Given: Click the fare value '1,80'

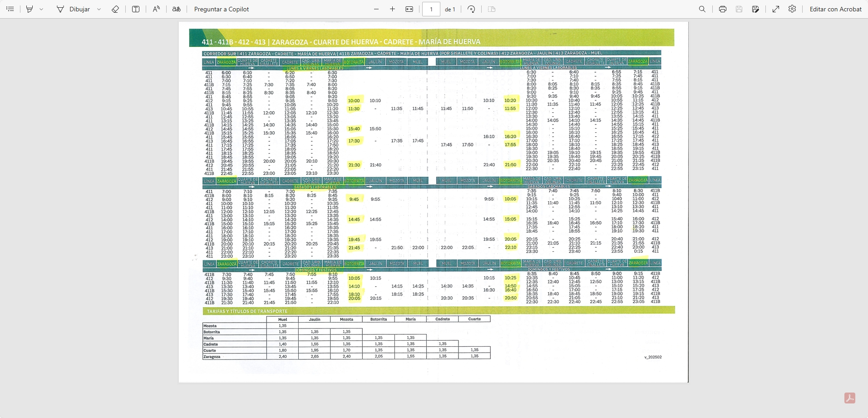Looking at the screenshot, I should pos(282,350).
